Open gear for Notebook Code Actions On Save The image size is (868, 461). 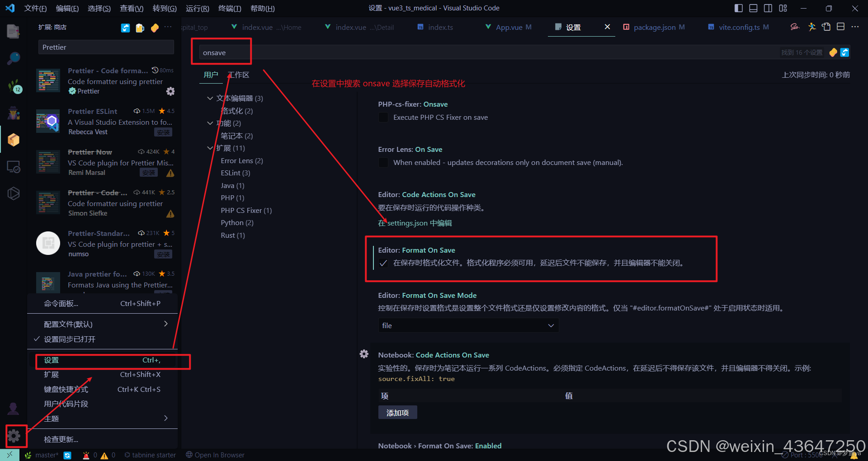(364, 354)
